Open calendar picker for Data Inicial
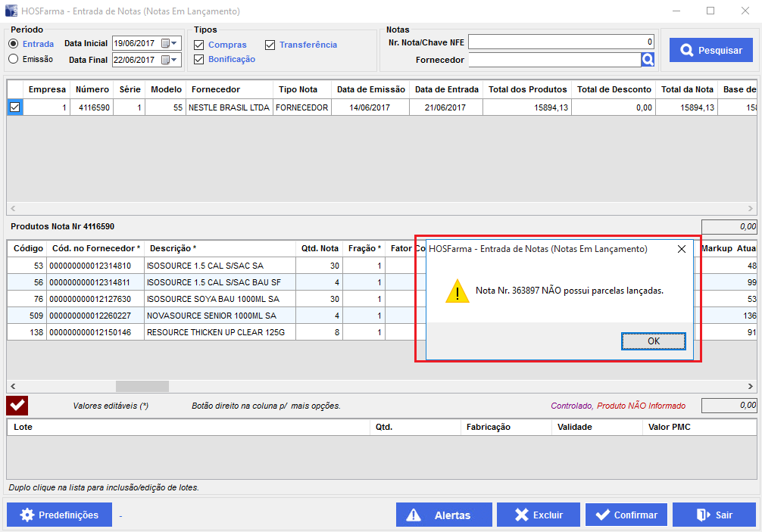The width and height of the screenshot is (762, 532). (165, 43)
